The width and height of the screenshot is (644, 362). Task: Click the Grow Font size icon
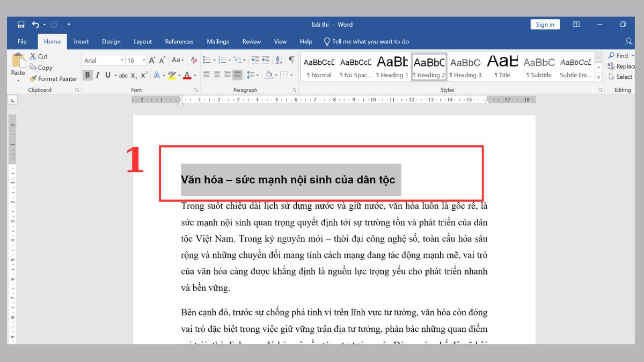[x=152, y=61]
